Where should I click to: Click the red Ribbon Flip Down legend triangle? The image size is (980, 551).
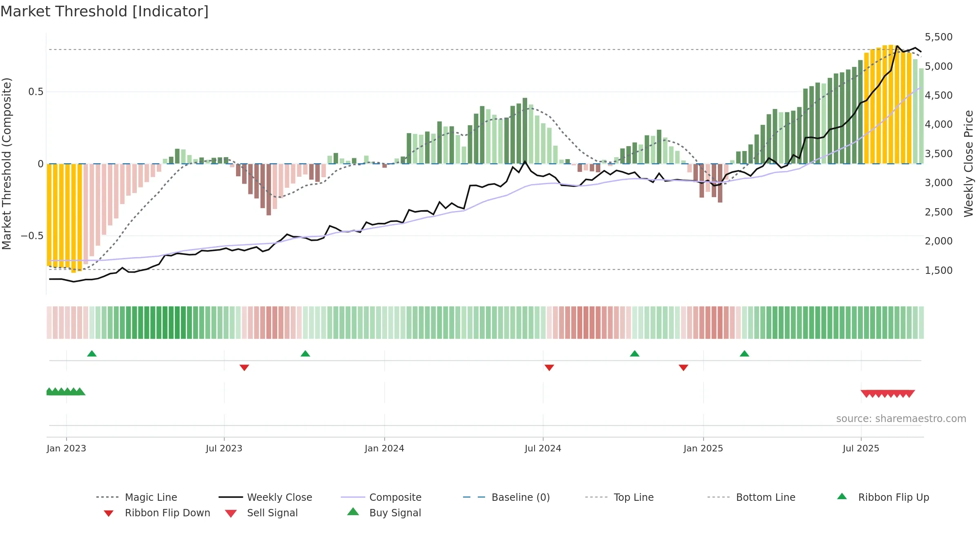[x=109, y=513]
